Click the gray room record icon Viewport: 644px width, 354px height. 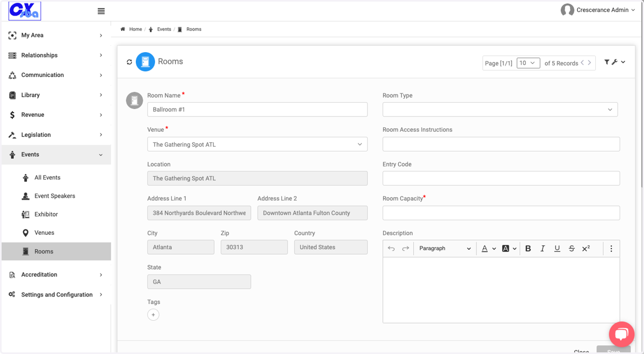point(134,100)
